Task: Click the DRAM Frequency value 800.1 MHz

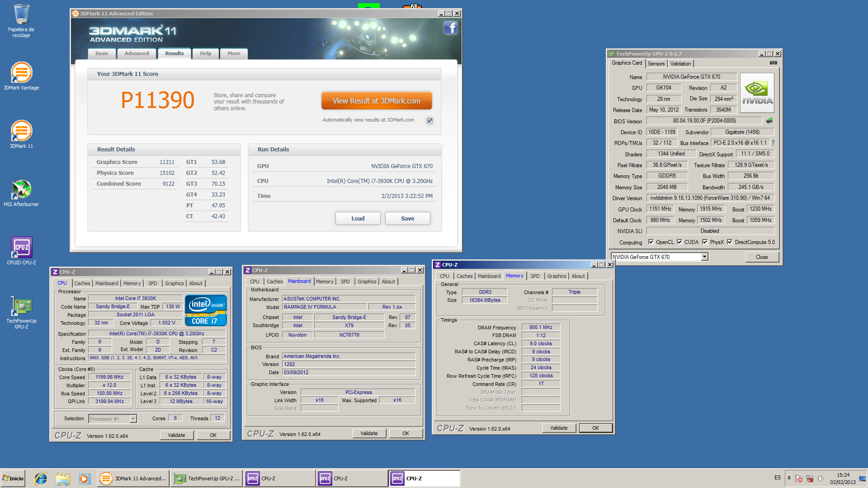Action: tap(541, 327)
